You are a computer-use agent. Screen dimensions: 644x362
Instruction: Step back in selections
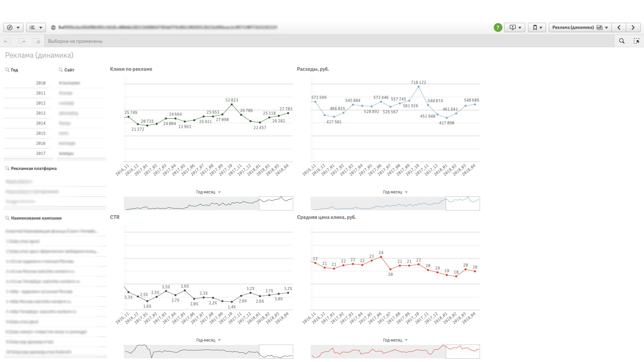tap(7, 41)
